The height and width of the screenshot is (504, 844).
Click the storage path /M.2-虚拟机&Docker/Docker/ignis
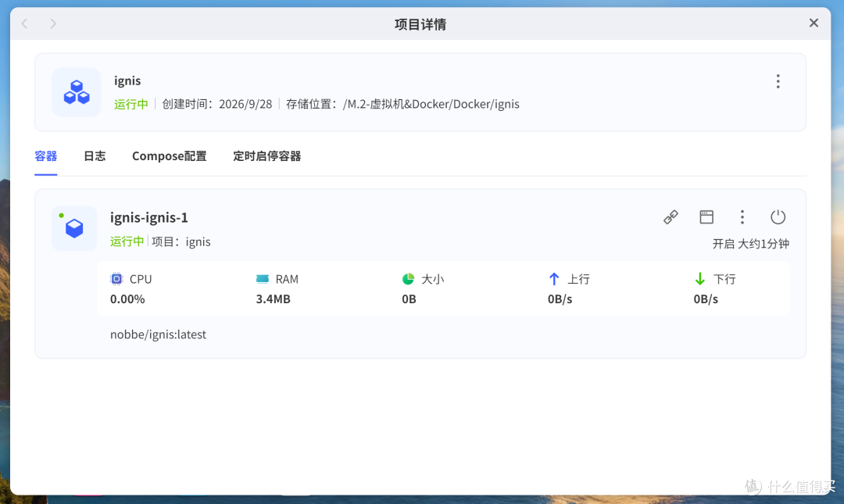431,104
